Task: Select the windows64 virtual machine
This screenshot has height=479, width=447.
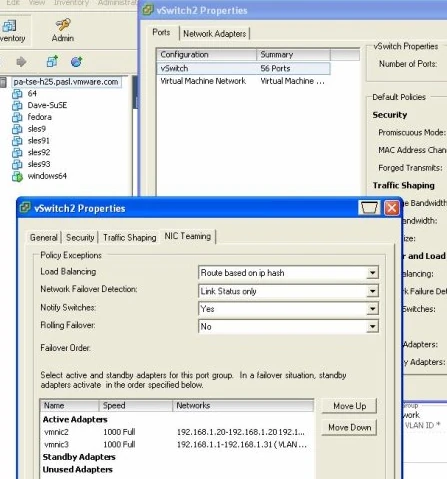Action: (47, 176)
